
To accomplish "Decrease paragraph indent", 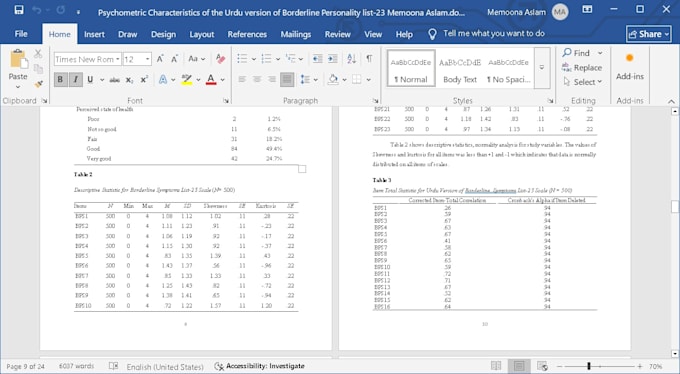I will (x=317, y=59).
